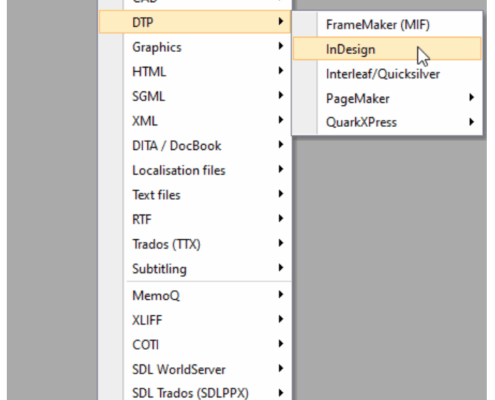
Task: Open the Trados (TTX) entry
Action: [x=195, y=244]
